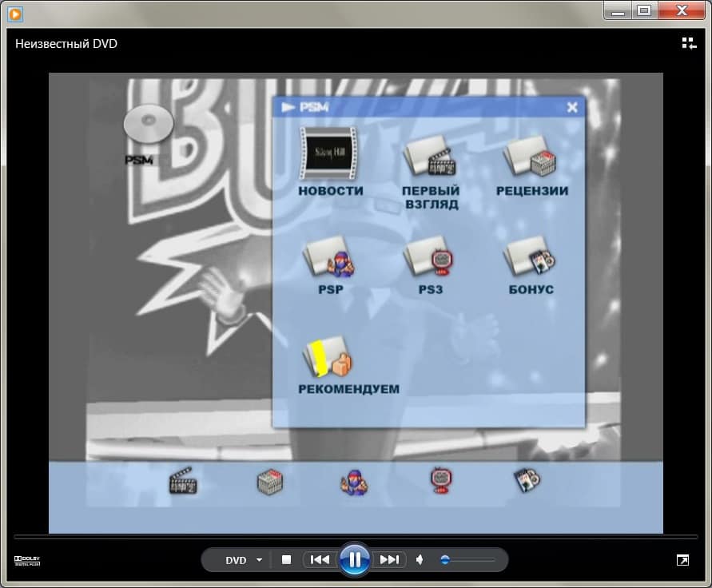Mute the volume

[x=420, y=559]
